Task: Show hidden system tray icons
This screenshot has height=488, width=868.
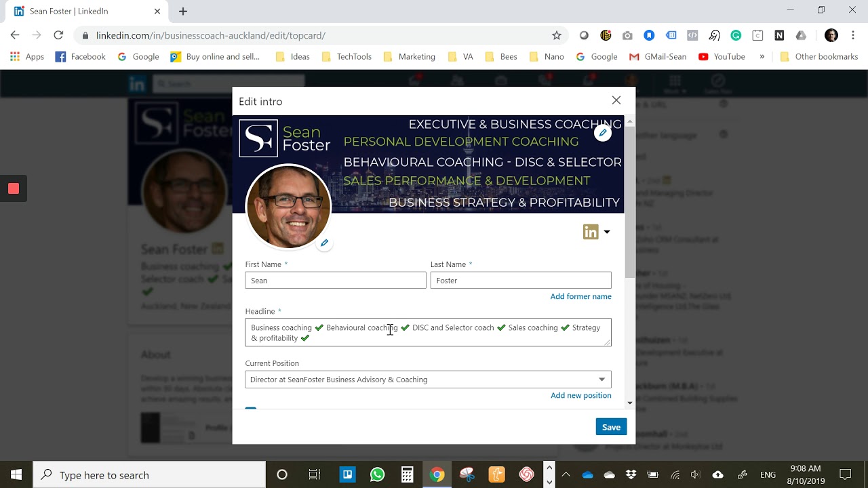Action: tap(566, 474)
